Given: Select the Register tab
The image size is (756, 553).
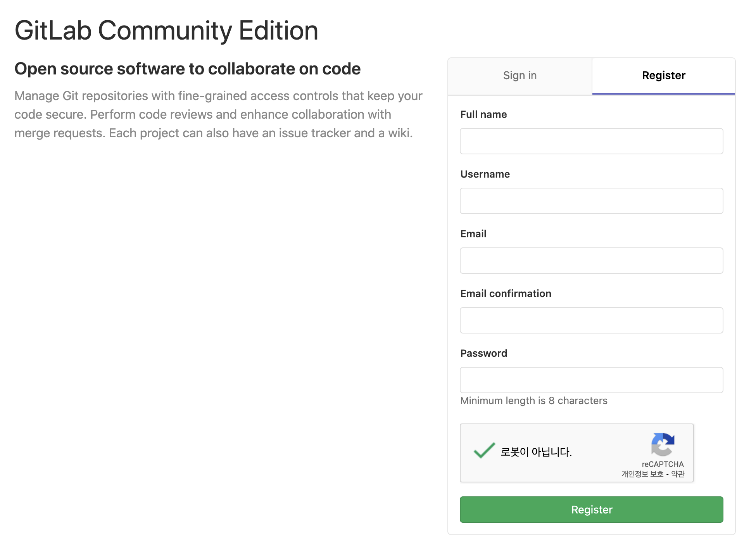Looking at the screenshot, I should 663,76.
